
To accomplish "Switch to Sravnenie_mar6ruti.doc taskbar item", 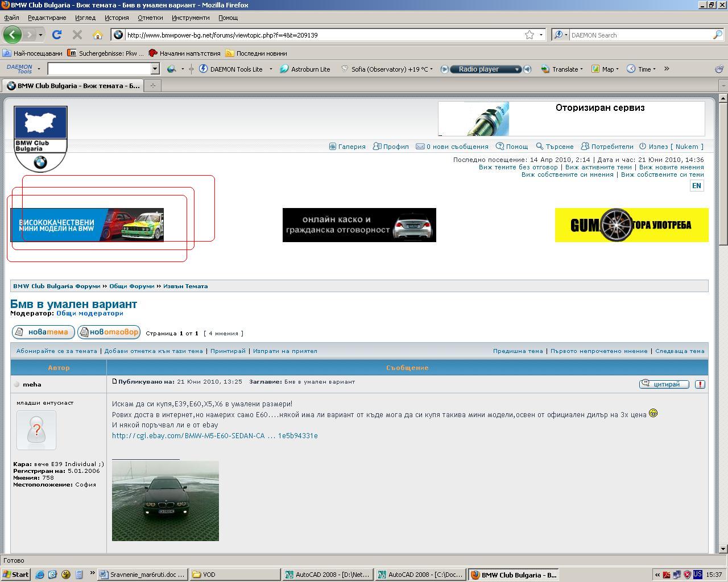I will click(x=143, y=575).
